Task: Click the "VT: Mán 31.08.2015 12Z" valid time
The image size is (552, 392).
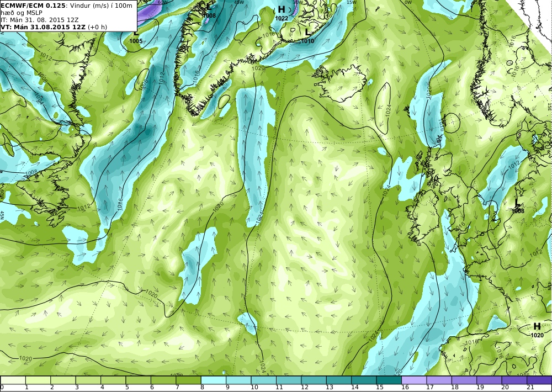Action: pyautogui.click(x=44, y=27)
